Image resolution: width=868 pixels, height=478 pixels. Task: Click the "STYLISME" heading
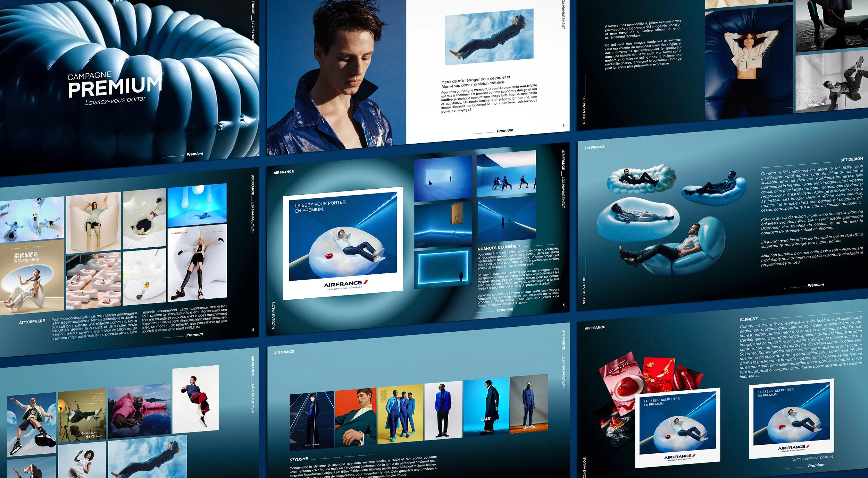[299, 459]
